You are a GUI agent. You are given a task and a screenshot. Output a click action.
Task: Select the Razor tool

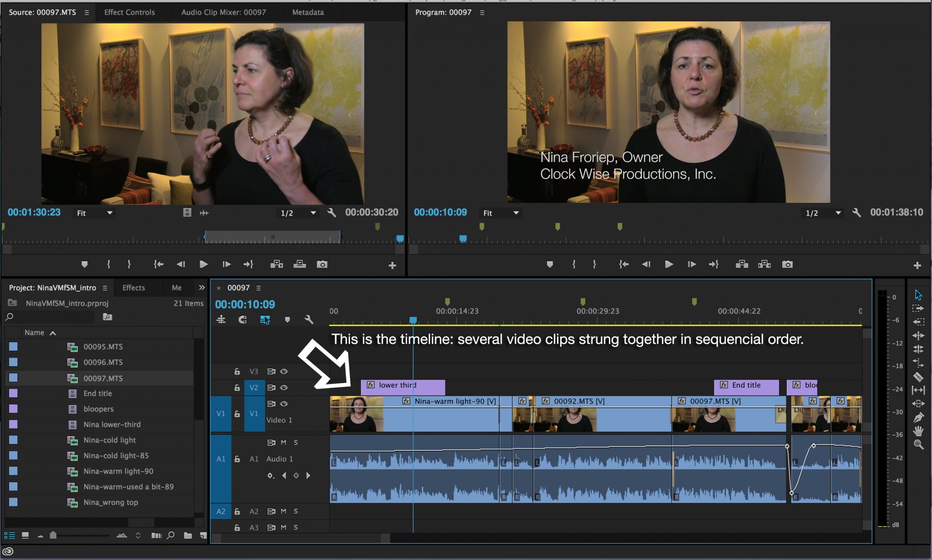pos(918,376)
